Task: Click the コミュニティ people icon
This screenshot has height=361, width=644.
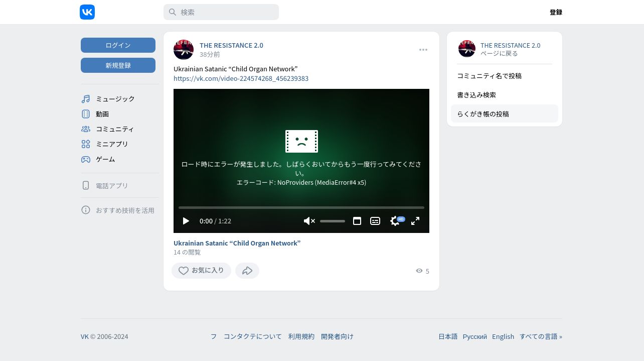Action: (x=86, y=129)
